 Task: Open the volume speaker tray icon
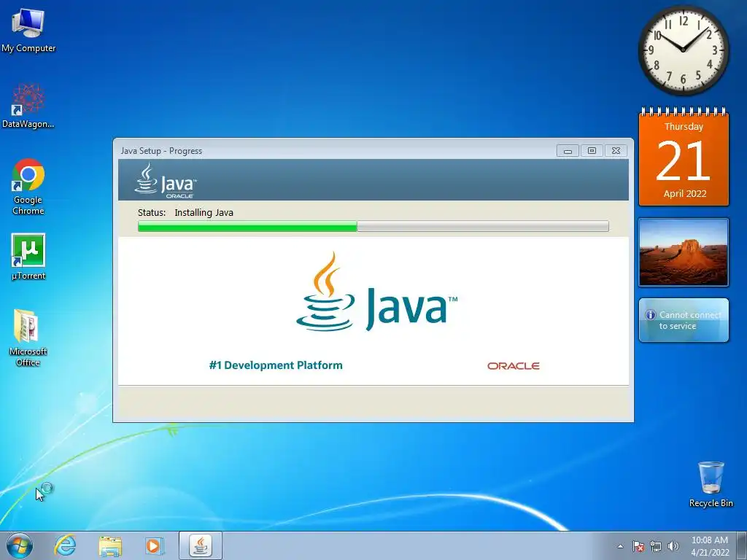coord(673,546)
